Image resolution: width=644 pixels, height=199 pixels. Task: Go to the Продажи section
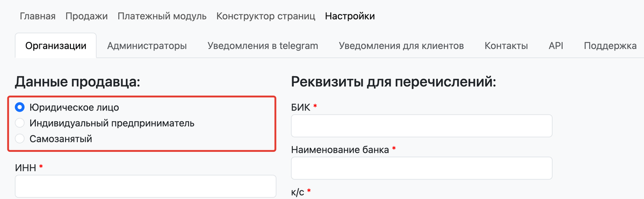click(x=86, y=17)
